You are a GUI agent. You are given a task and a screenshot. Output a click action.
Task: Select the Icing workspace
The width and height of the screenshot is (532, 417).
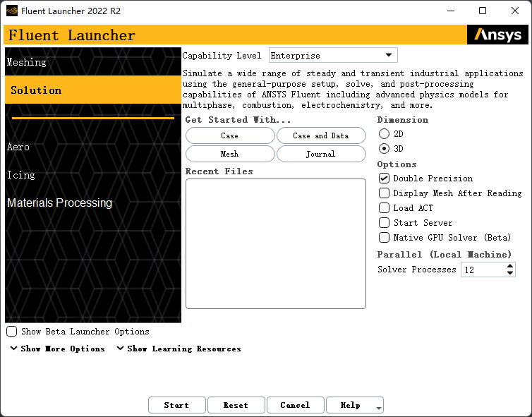[x=21, y=175]
